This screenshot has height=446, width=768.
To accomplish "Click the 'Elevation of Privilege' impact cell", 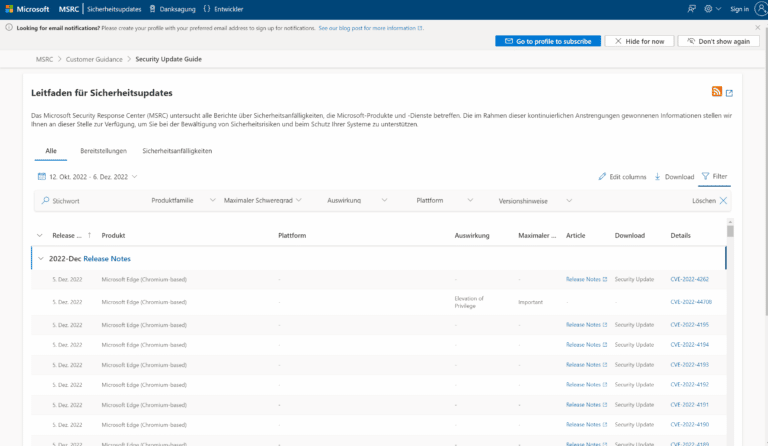I will click(469, 302).
